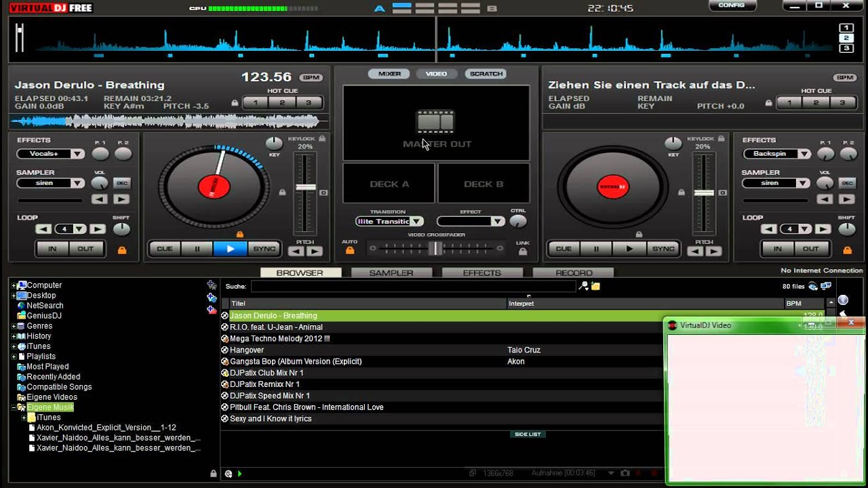868x488 pixels.
Task: Toggle right deck smart loop lock
Action: (847, 250)
